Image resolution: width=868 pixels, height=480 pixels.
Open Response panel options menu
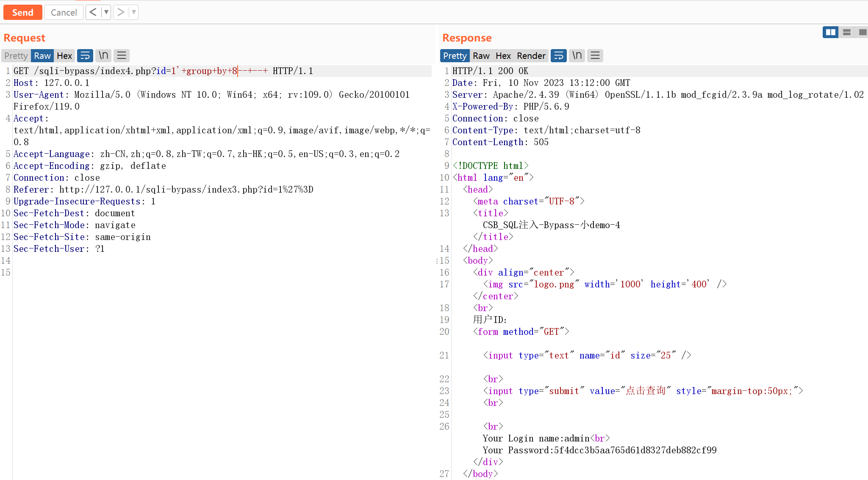point(595,55)
